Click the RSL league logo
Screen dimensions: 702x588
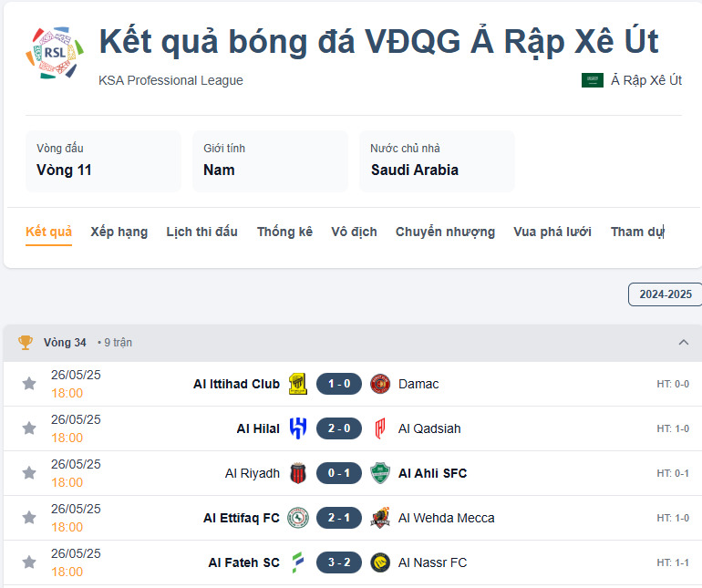(54, 55)
